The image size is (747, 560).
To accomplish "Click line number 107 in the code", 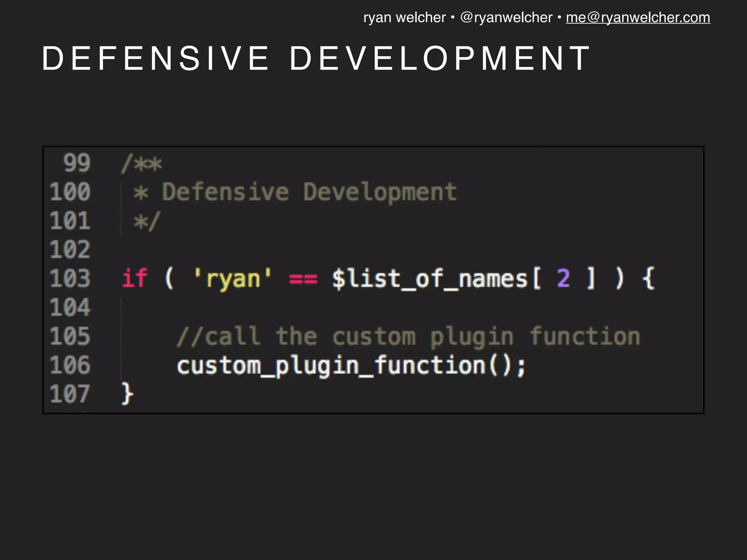I will (x=70, y=394).
